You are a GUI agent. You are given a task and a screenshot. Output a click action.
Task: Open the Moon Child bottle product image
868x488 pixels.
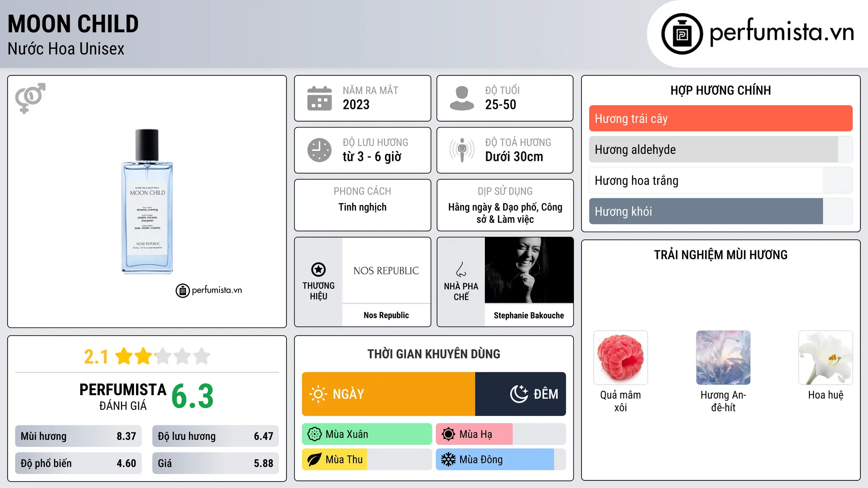point(147,202)
